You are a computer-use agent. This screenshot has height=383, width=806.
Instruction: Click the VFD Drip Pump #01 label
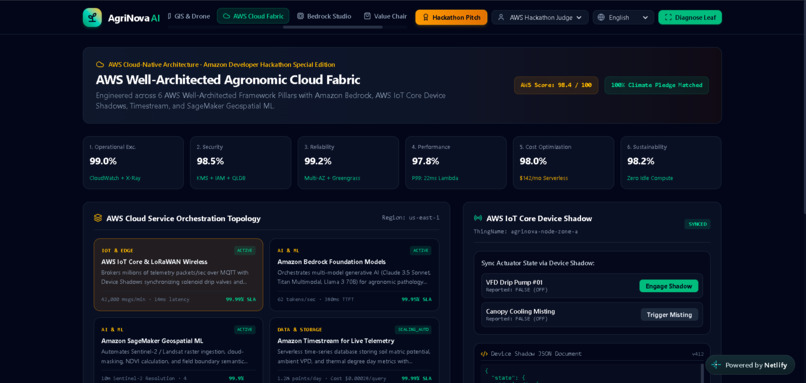pos(514,282)
